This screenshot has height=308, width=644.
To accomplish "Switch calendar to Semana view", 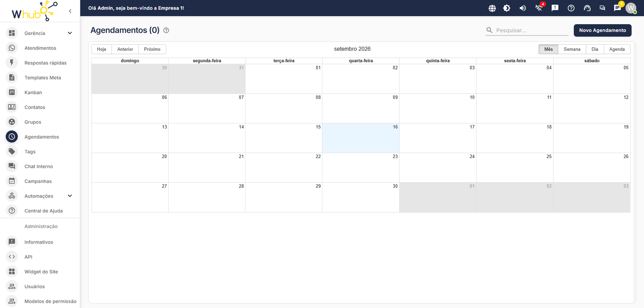I will (572, 49).
